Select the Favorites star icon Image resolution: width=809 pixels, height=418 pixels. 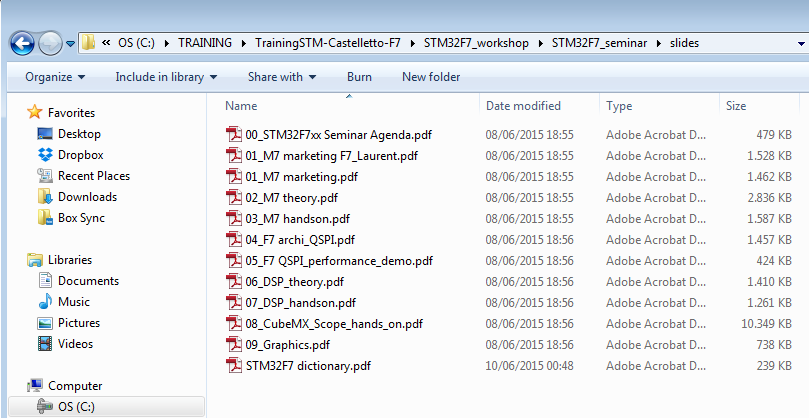coord(35,112)
